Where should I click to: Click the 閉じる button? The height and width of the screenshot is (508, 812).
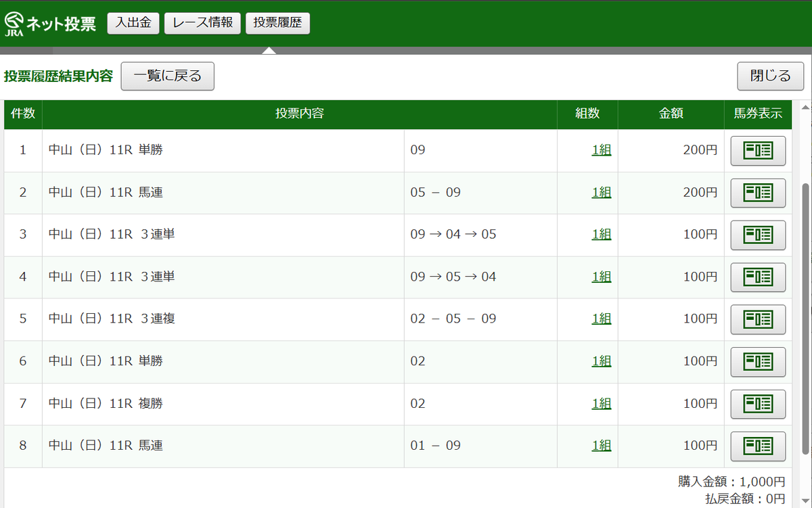point(771,76)
